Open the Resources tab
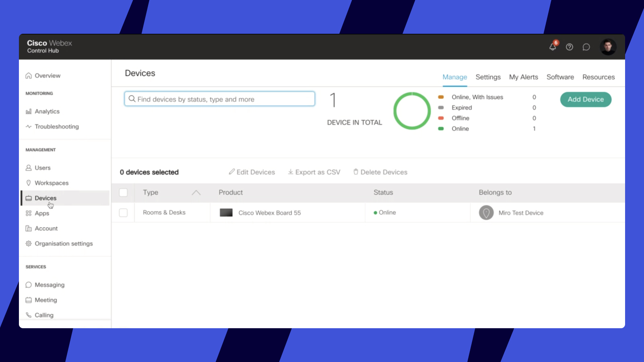This screenshot has height=362, width=644. click(599, 77)
